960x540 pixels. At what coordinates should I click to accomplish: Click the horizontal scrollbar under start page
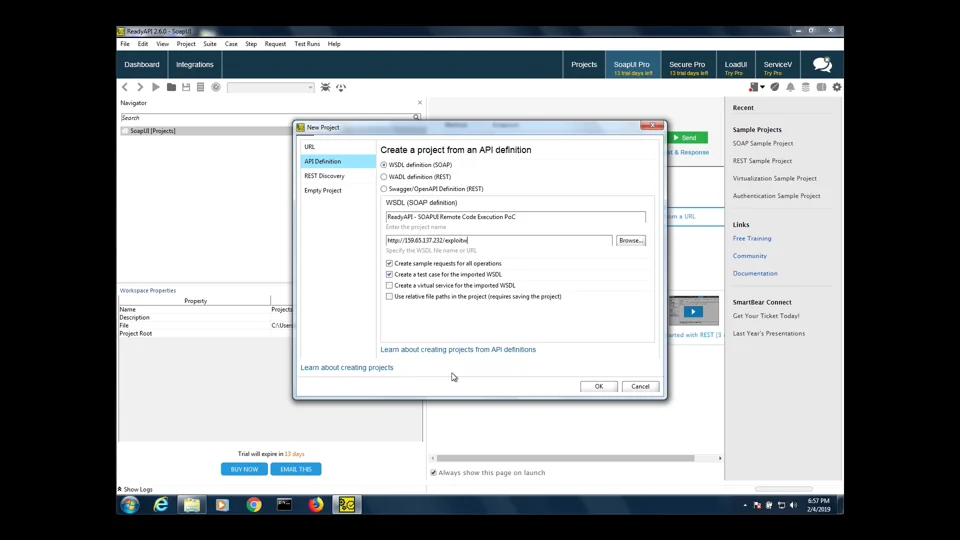[x=566, y=458]
